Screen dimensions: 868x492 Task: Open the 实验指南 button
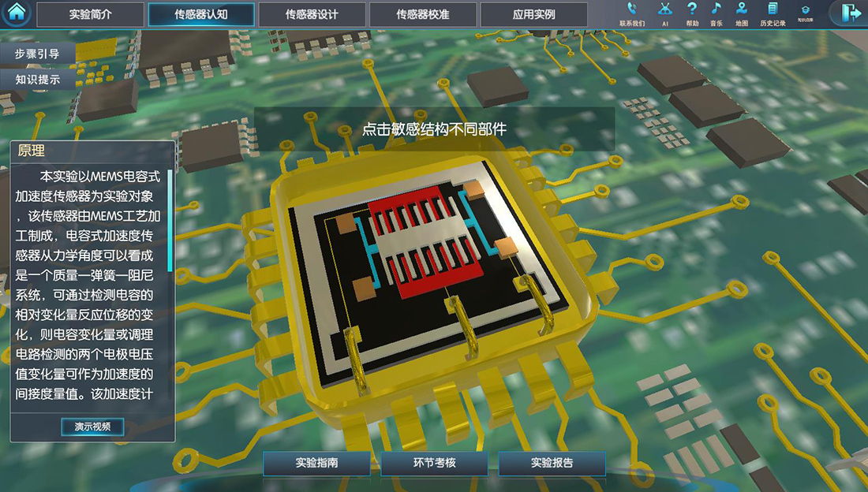click(x=316, y=464)
